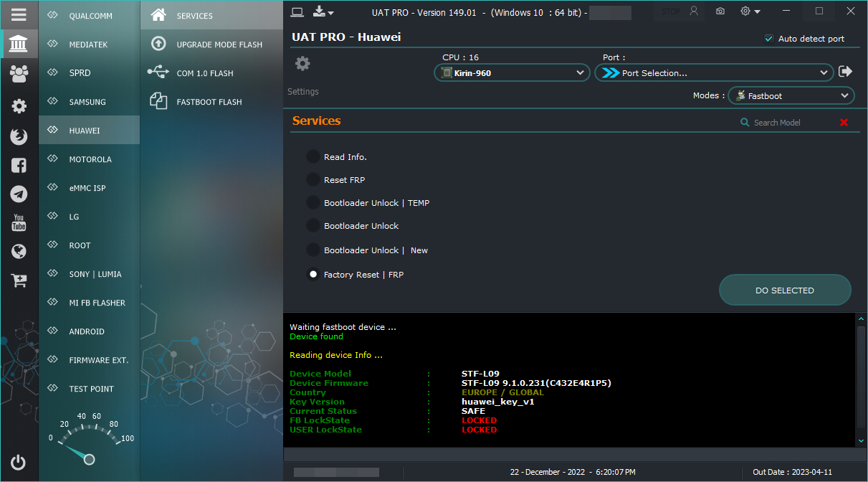Click the log console vertical scrollbar
The height and width of the screenshot is (482, 868).
pos(861,379)
